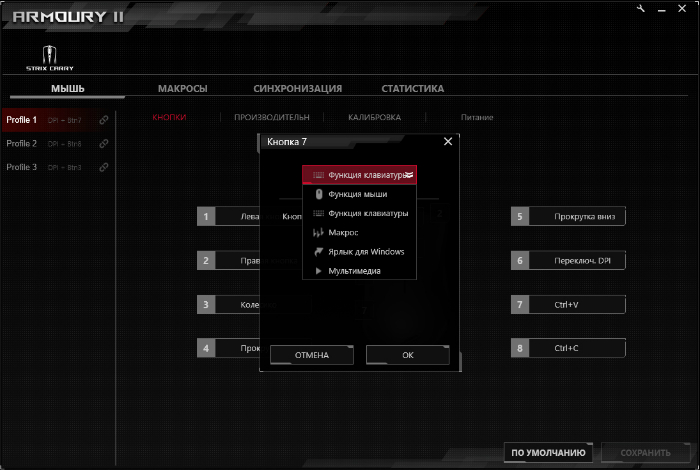This screenshot has height=470, width=700.
Task: Switch to the МЫШЬ tab
Action: (67, 88)
